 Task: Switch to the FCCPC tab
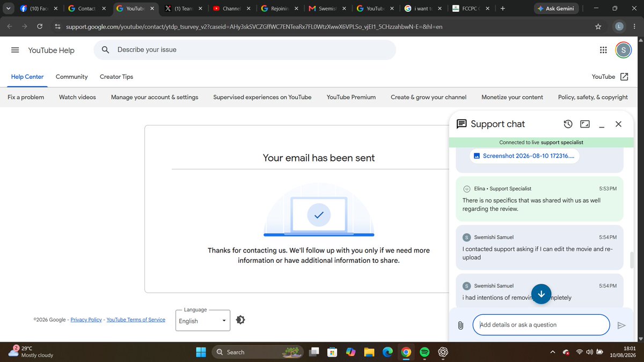pos(471,9)
